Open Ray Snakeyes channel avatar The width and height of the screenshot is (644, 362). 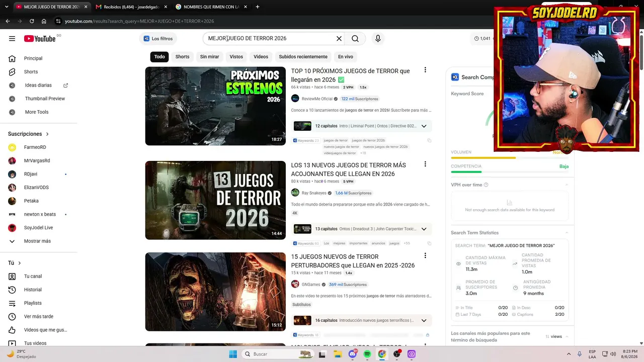coord(295,193)
